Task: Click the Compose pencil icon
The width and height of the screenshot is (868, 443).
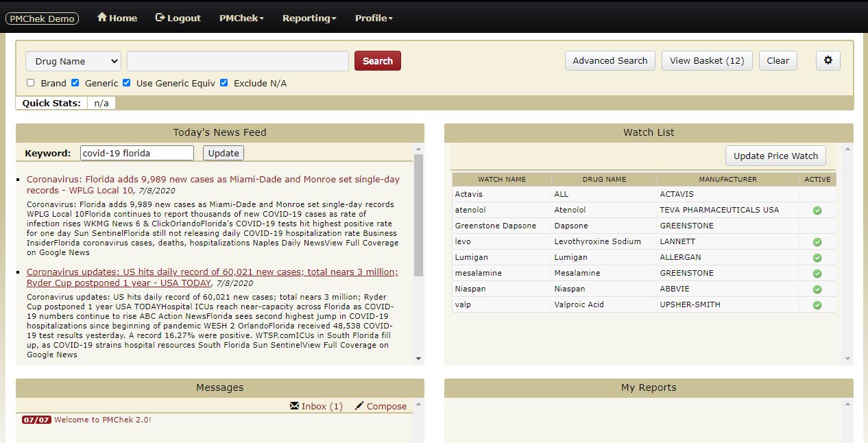Action: click(x=359, y=406)
